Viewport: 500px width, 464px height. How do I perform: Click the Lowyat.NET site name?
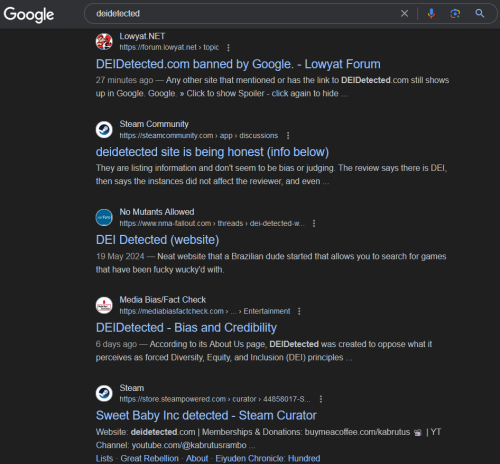click(x=142, y=36)
